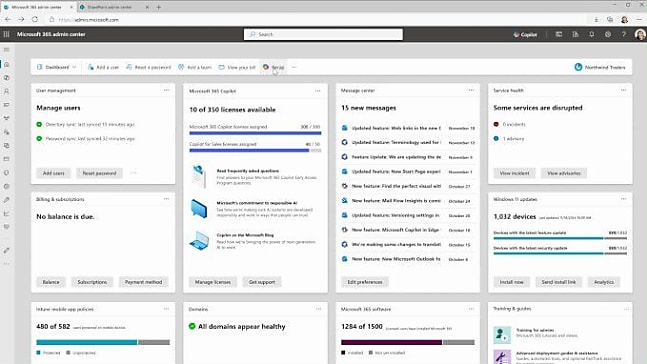The width and height of the screenshot is (647, 364).
Task: Open more options on Microsoft 365 Copilot card
Action: click(x=317, y=91)
